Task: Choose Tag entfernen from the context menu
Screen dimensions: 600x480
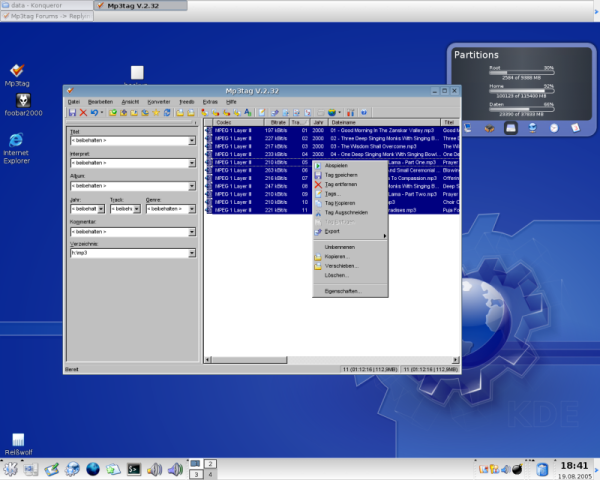Action: 350,184
